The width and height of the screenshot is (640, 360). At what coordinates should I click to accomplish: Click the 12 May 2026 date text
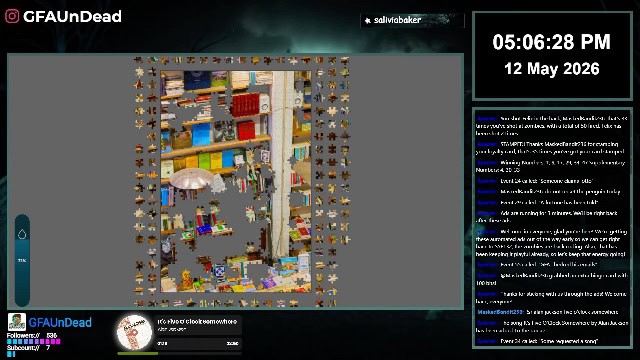click(x=552, y=69)
